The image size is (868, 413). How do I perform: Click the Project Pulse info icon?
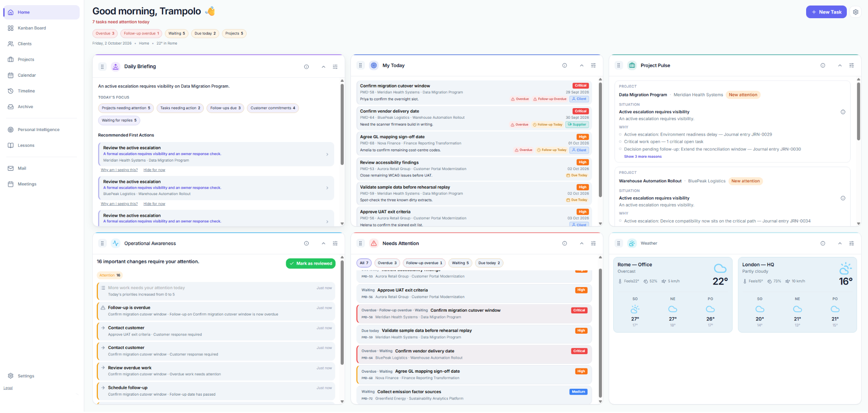pyautogui.click(x=823, y=66)
